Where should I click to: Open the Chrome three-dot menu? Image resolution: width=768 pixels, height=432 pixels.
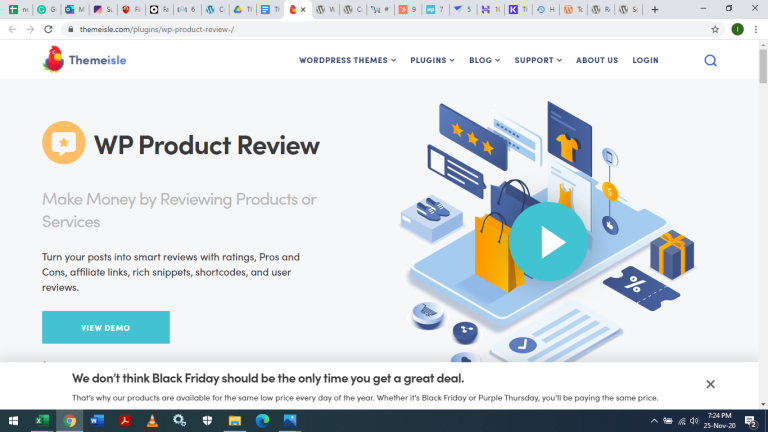[756, 29]
